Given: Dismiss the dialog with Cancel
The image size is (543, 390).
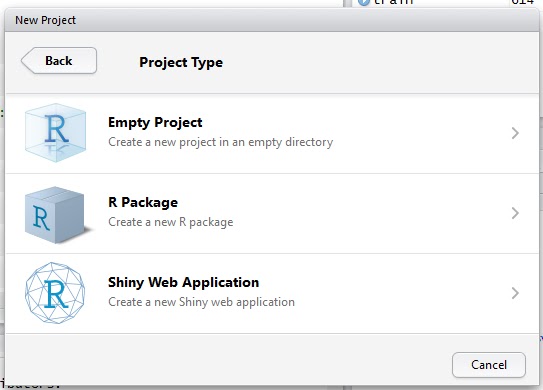Looking at the screenshot, I should [489, 365].
